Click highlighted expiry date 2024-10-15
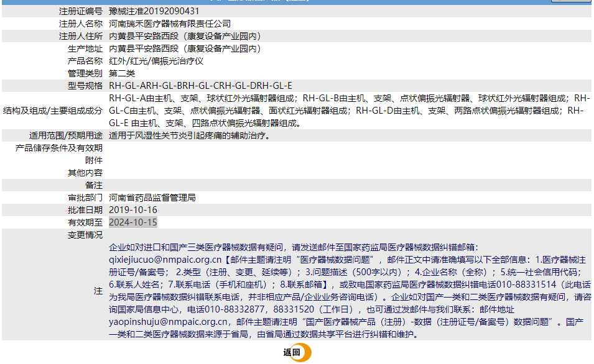 [133, 222]
